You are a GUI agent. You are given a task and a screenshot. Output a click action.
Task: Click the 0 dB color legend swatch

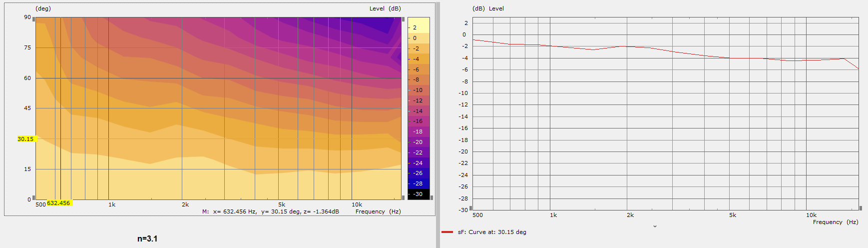click(x=419, y=38)
